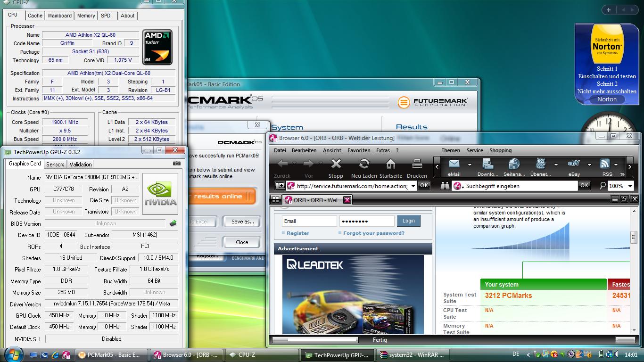Click Forgot your password link

tap(374, 233)
